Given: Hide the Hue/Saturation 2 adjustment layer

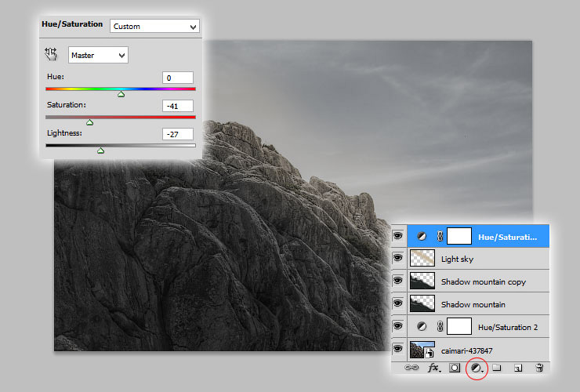Looking at the screenshot, I should click(398, 325).
